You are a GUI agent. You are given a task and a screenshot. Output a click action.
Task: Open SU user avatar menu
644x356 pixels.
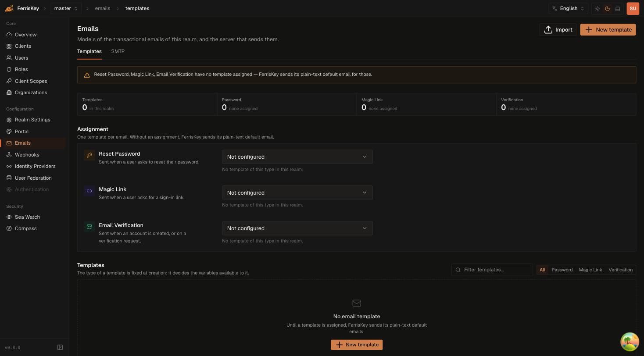pyautogui.click(x=633, y=8)
